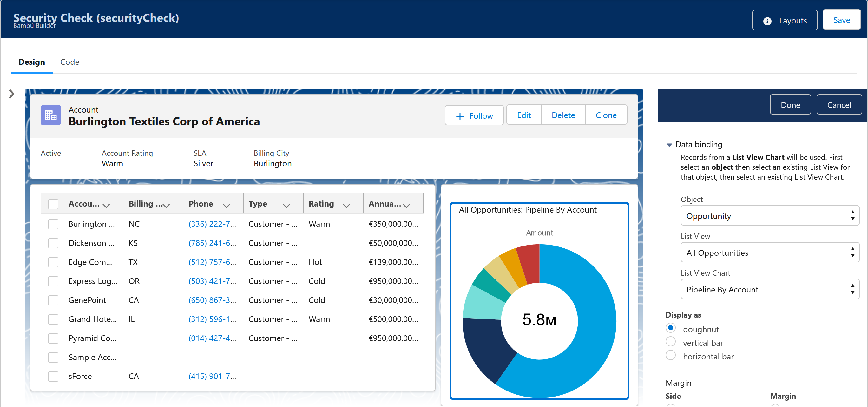868x407 pixels.
Task: Select the Design tab
Action: coord(32,62)
